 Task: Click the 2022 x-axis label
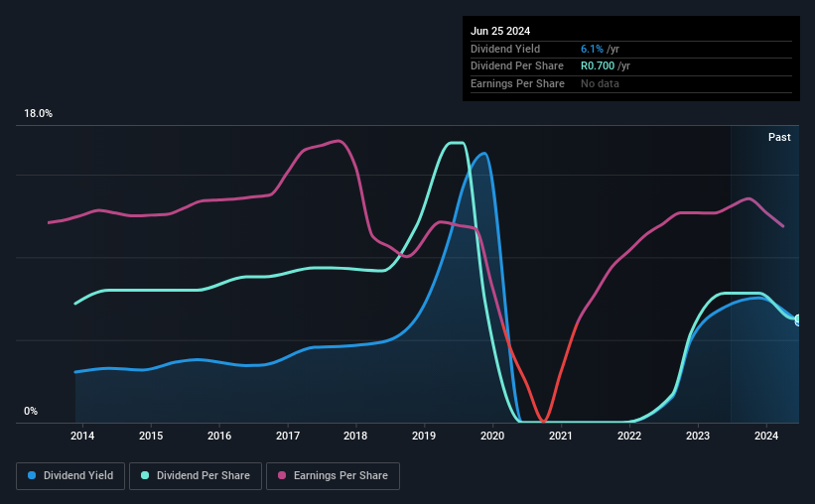click(x=629, y=436)
